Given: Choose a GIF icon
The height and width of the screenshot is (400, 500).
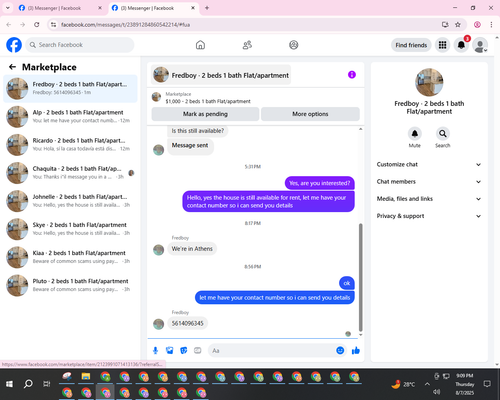Looking at the screenshot, I should point(198,350).
